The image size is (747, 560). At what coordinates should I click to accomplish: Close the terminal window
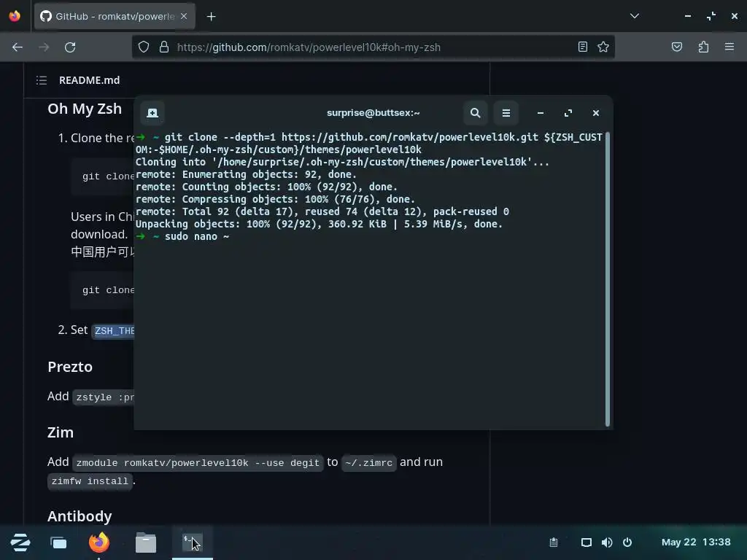pyautogui.click(x=595, y=113)
